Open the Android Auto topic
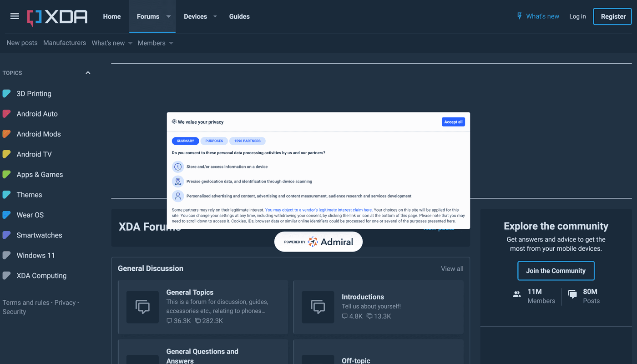This screenshot has width=637, height=364. [37, 114]
